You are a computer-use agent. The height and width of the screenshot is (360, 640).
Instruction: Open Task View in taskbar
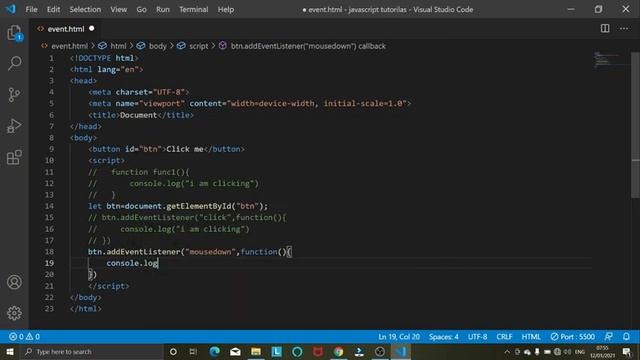point(193,351)
